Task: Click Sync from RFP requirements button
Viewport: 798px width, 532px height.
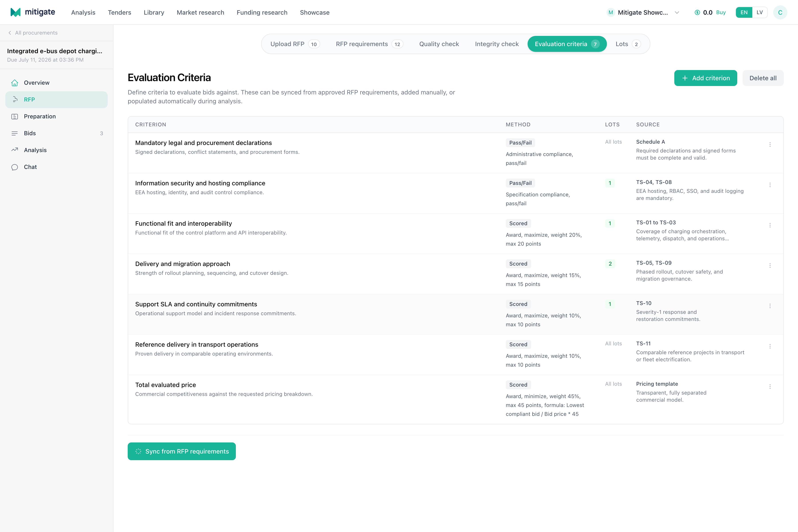Action: pos(182,451)
